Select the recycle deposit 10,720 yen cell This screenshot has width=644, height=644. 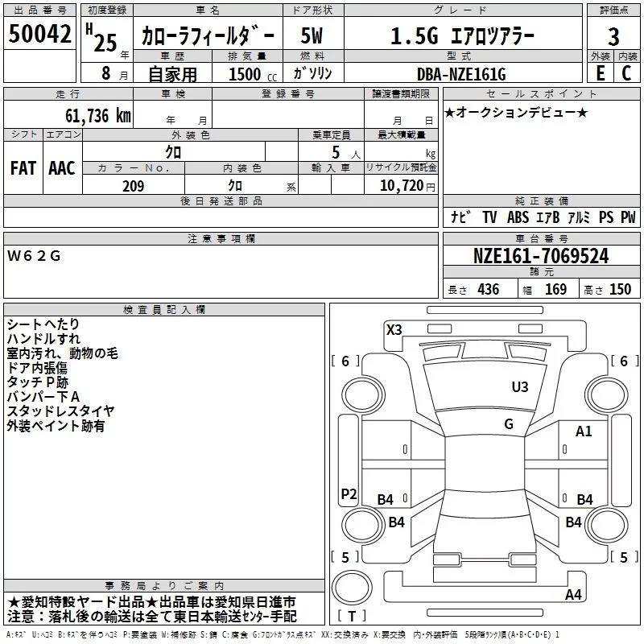401,184
